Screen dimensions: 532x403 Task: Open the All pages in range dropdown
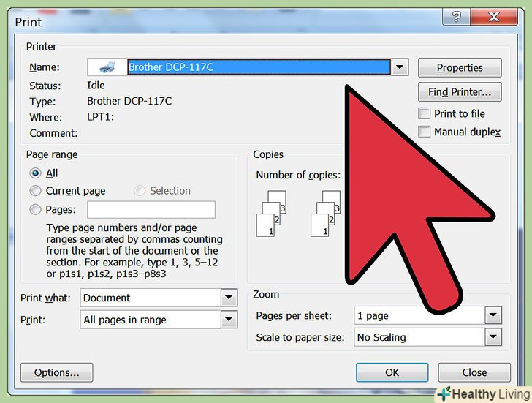pos(229,320)
